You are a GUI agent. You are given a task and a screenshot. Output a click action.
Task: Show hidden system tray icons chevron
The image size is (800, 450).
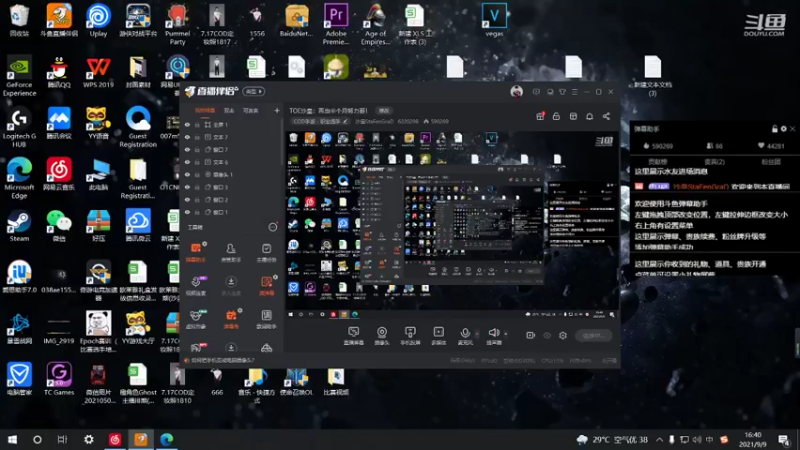(x=659, y=439)
